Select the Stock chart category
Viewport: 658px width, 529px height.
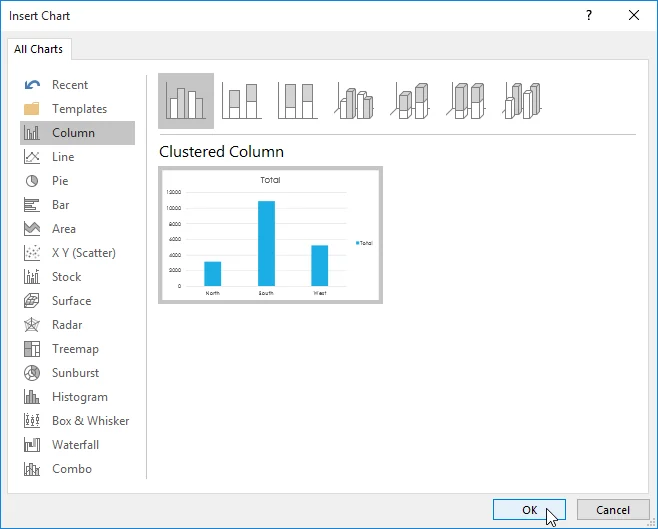(78, 277)
